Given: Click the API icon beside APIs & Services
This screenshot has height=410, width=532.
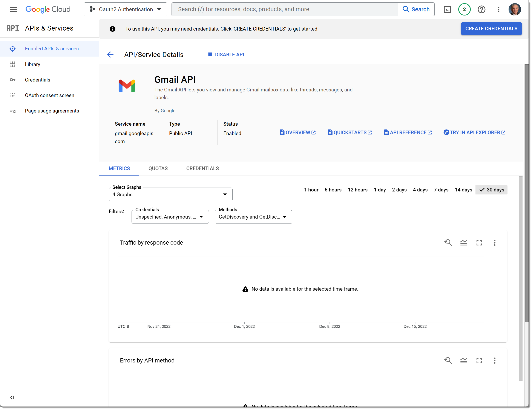Looking at the screenshot, I should (13, 28).
